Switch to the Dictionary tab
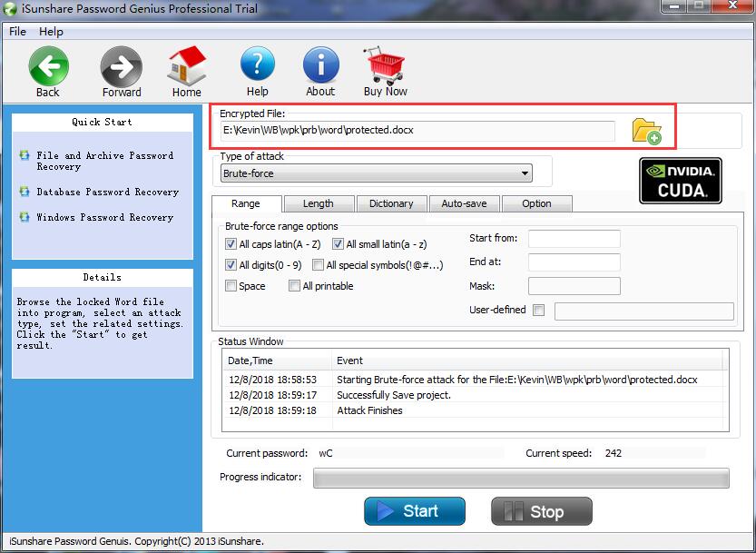 pyautogui.click(x=391, y=203)
